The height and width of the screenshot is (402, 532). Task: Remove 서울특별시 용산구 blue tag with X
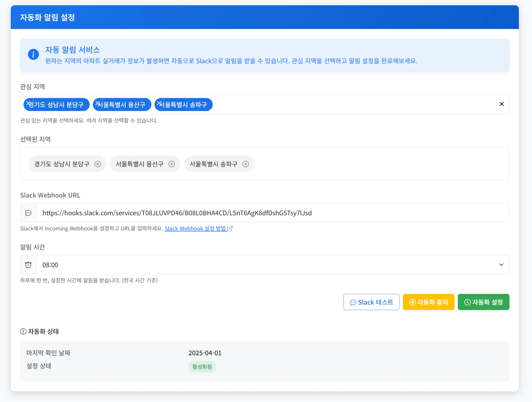coord(97,103)
